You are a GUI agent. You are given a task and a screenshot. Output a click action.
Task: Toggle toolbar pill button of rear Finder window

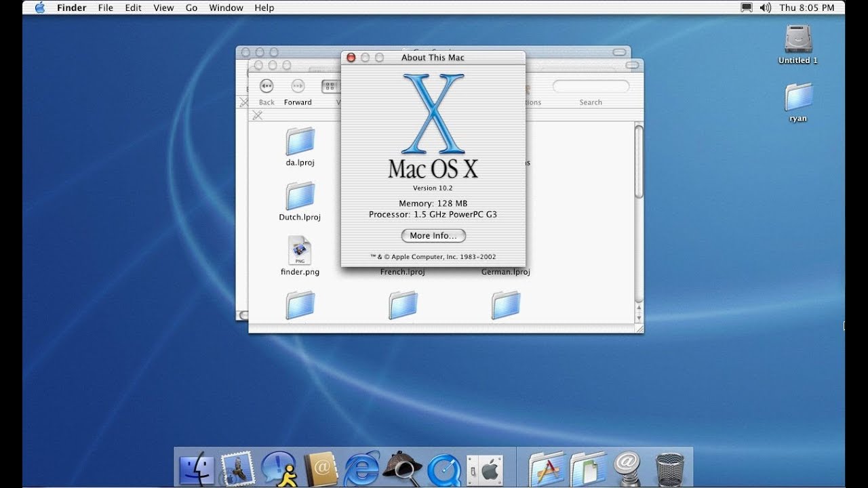click(619, 52)
